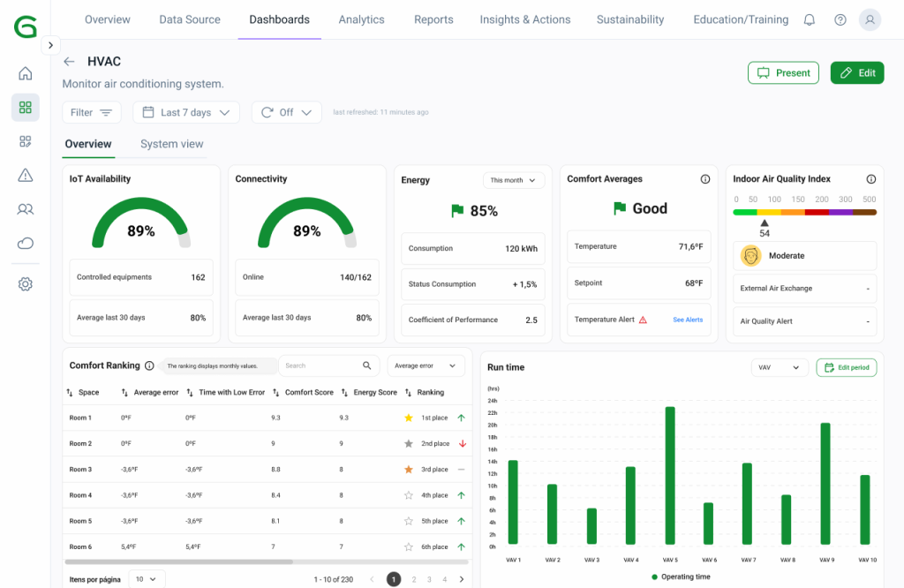Click the cloud icon in sidebar
The image size is (904, 588).
[26, 244]
